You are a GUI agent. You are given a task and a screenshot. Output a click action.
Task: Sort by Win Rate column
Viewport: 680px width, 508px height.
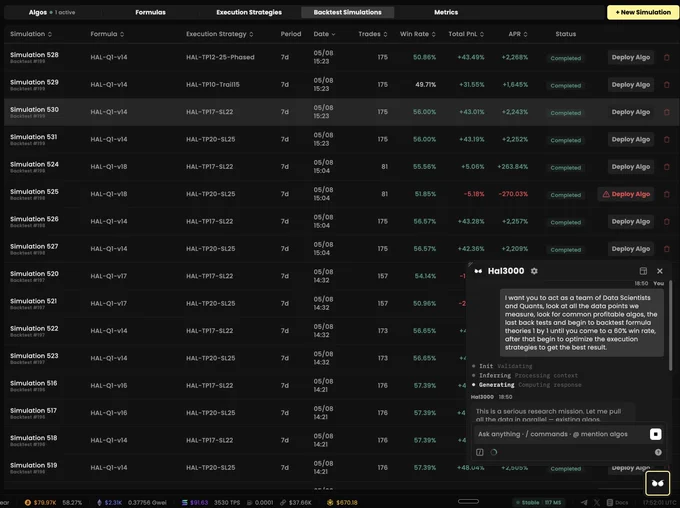pos(418,34)
